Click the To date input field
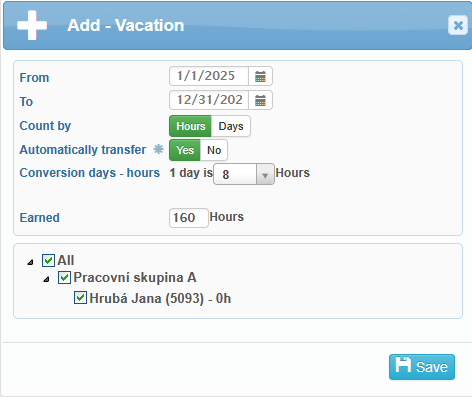The width and height of the screenshot is (472, 397). click(x=209, y=100)
